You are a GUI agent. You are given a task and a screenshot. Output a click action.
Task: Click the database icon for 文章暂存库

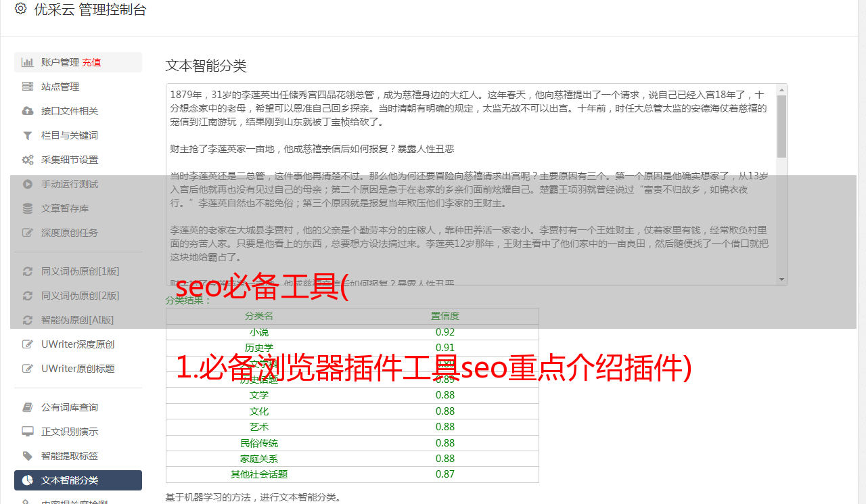tap(28, 208)
